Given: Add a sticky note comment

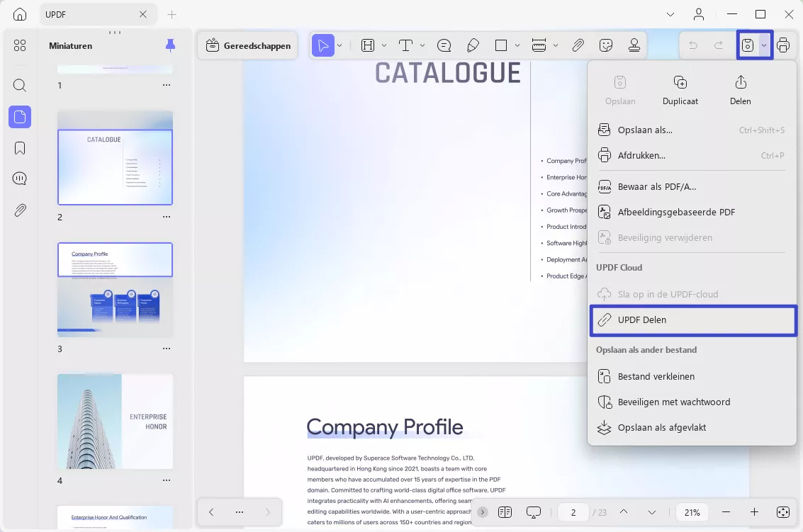Looking at the screenshot, I should 444,45.
